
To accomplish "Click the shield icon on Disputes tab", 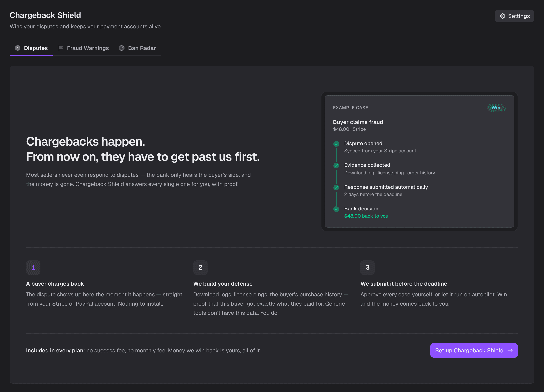I will (x=17, y=48).
